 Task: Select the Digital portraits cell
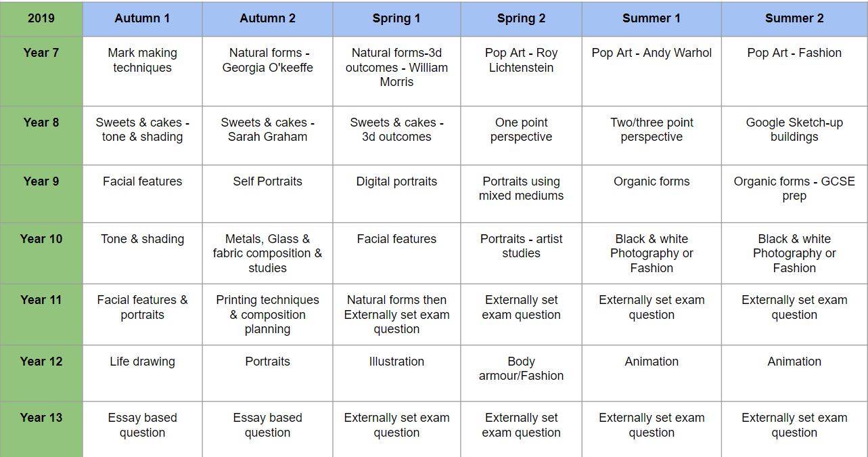coord(396,194)
